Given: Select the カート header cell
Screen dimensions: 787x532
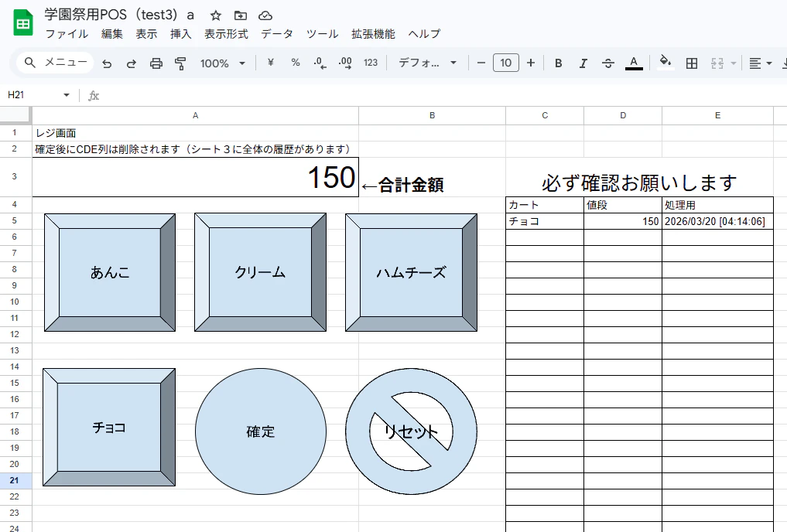Looking at the screenshot, I should (x=545, y=205).
